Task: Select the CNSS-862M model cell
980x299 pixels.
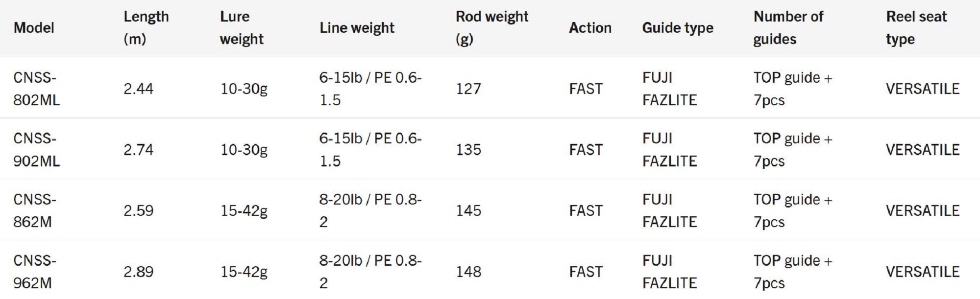Action: click(x=34, y=210)
